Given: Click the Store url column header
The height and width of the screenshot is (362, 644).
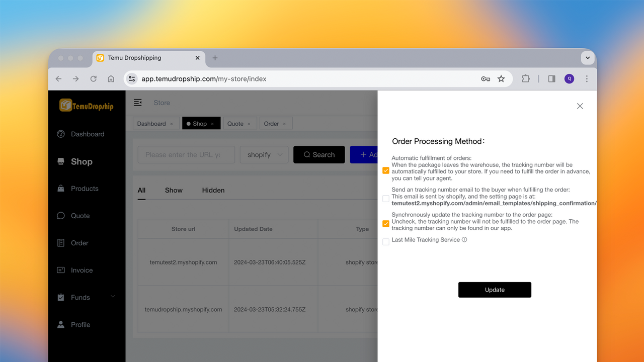Looking at the screenshot, I should 183,229.
